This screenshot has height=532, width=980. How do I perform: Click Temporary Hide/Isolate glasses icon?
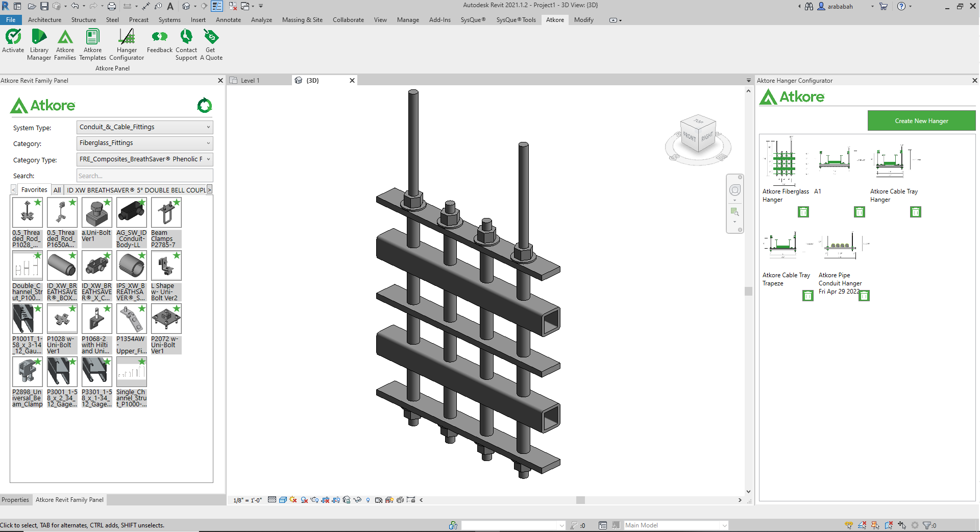(x=357, y=500)
